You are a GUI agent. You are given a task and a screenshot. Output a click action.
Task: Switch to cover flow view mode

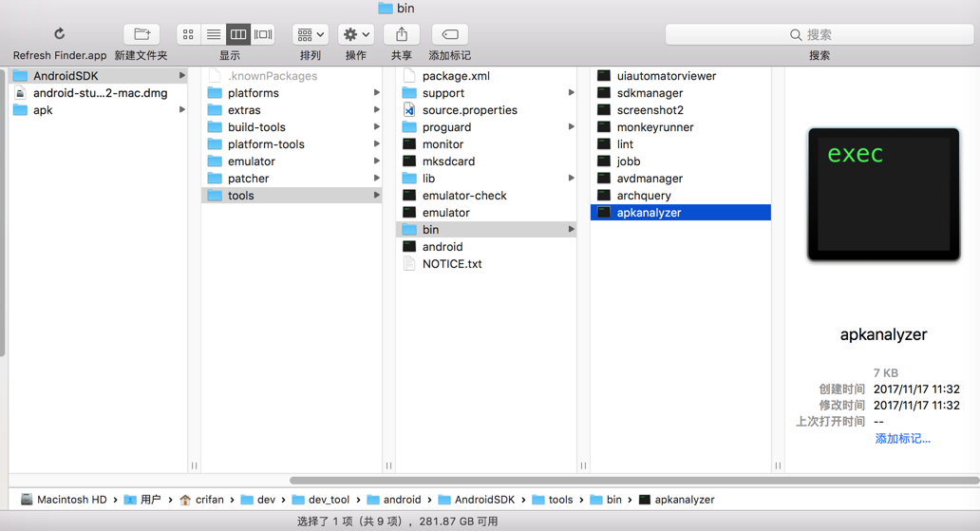pos(263,34)
